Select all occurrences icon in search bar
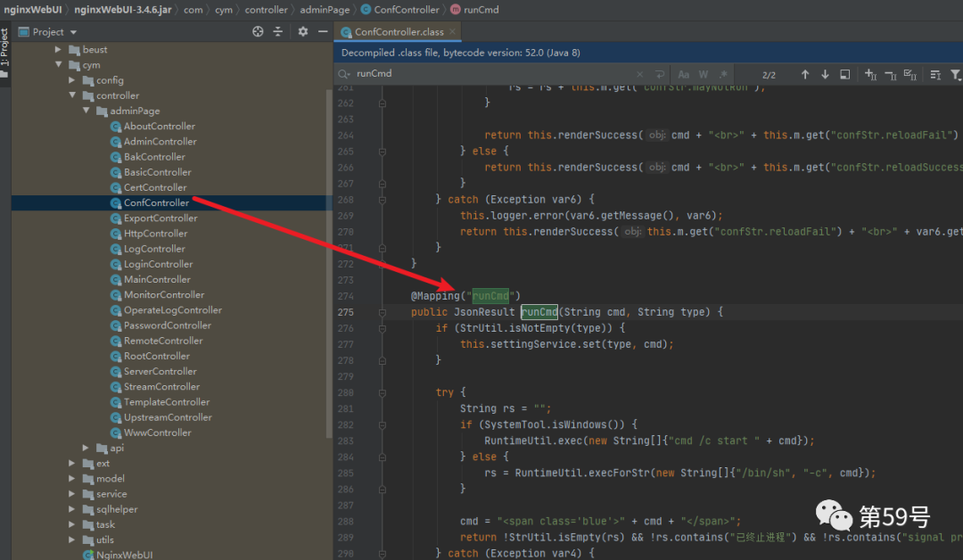Screen dimensions: 963x560 pyautogui.click(x=910, y=74)
